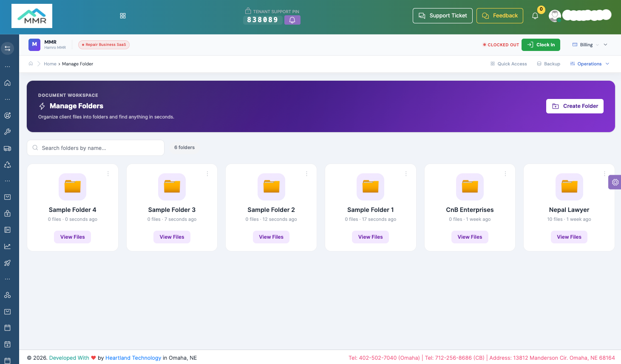
Task: Open the user account icon in sidebar
Action: click(7, 116)
